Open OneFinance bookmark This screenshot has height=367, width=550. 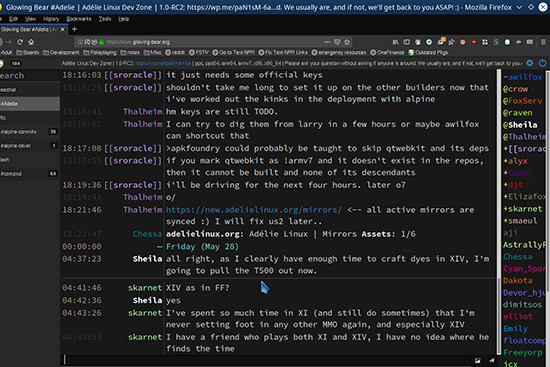[387, 53]
